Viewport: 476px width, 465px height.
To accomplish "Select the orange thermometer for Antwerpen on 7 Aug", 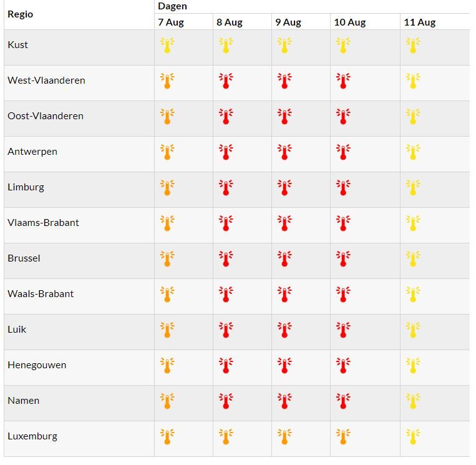I will [167, 152].
